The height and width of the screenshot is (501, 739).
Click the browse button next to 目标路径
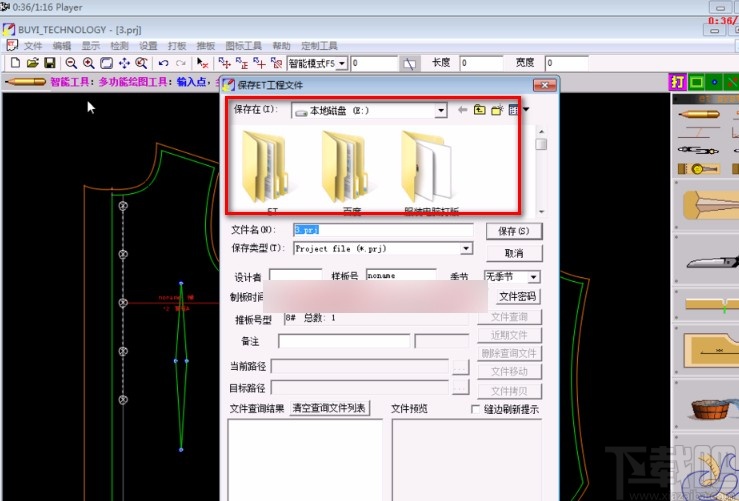pyautogui.click(x=460, y=387)
